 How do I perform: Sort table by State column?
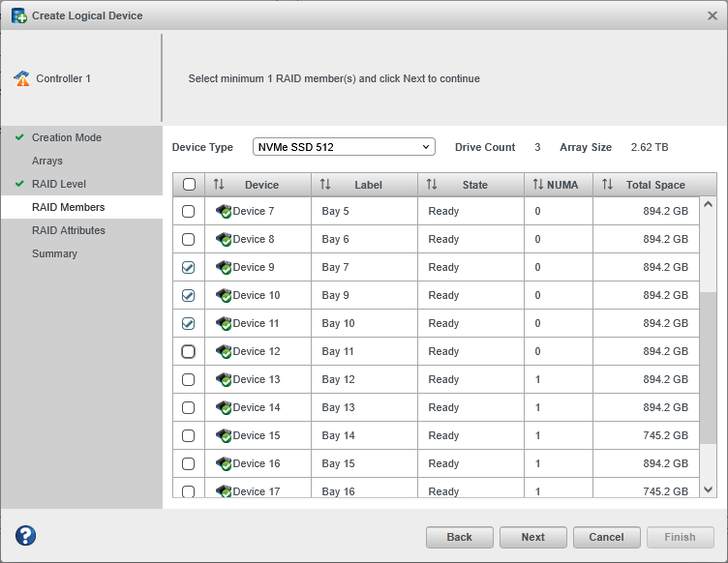[474, 185]
